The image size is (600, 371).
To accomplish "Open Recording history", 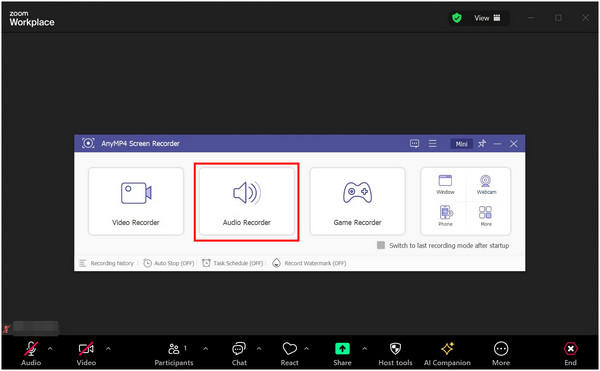I will point(106,263).
